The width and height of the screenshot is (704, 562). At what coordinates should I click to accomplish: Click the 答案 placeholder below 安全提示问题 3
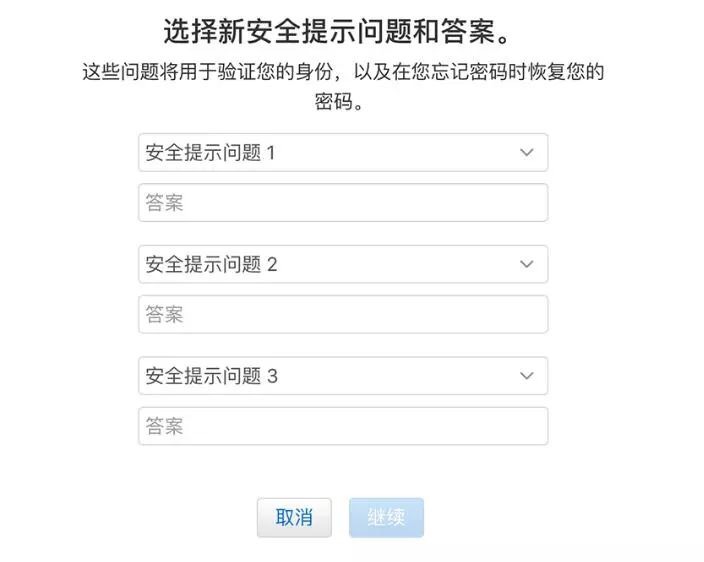(165, 427)
